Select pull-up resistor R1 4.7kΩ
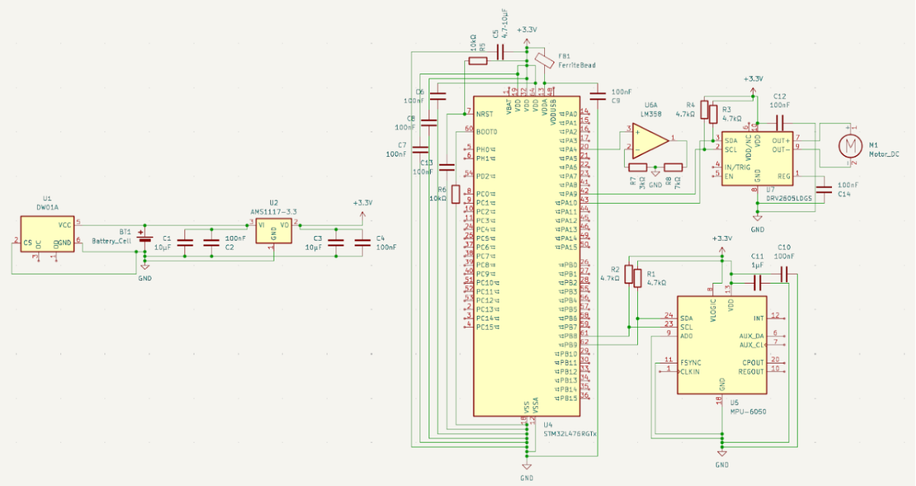The height and width of the screenshot is (486, 916). pyautogui.click(x=637, y=278)
